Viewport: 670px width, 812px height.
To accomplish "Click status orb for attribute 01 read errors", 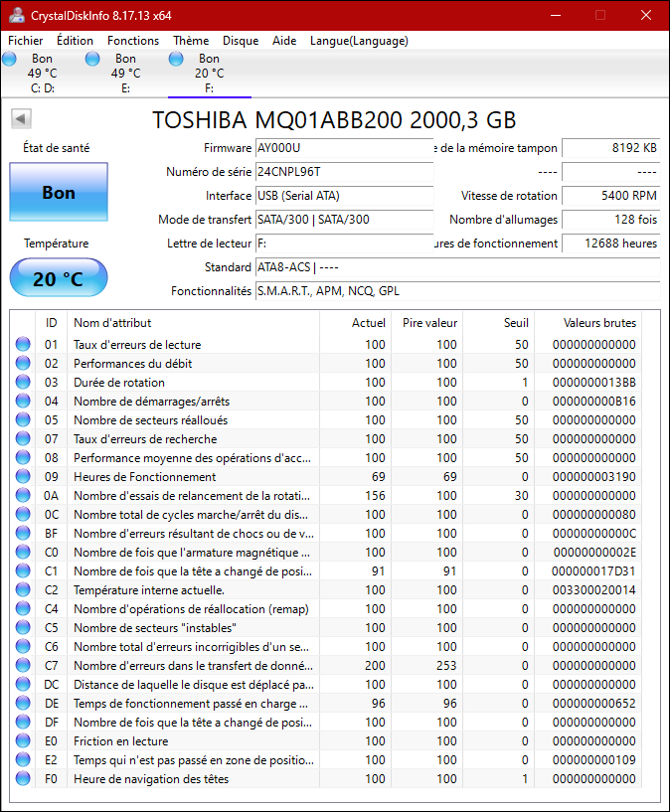I will click(x=23, y=345).
